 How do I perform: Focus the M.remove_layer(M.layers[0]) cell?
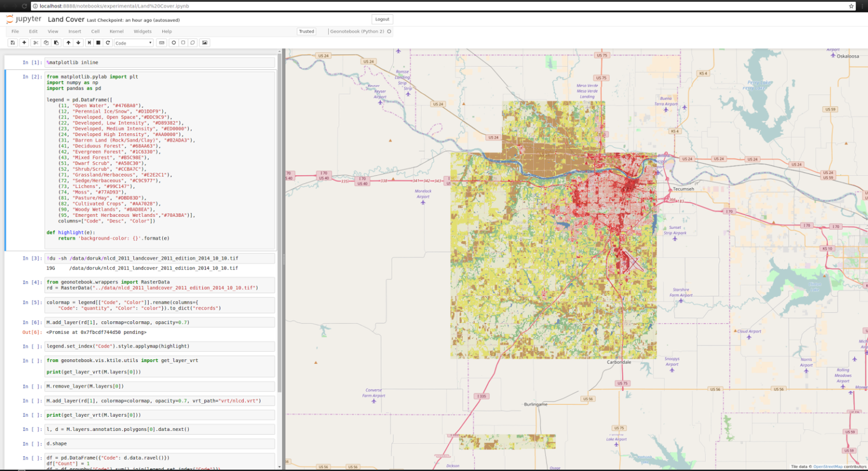(x=160, y=386)
